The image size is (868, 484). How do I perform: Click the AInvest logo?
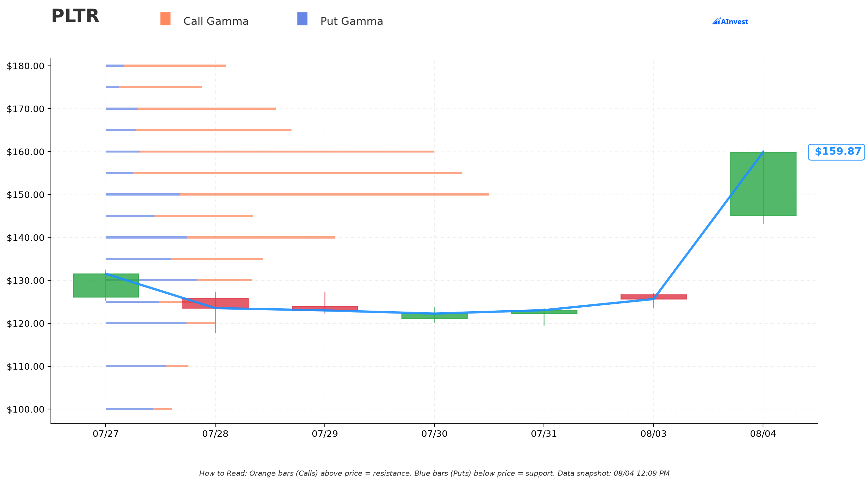[729, 21]
